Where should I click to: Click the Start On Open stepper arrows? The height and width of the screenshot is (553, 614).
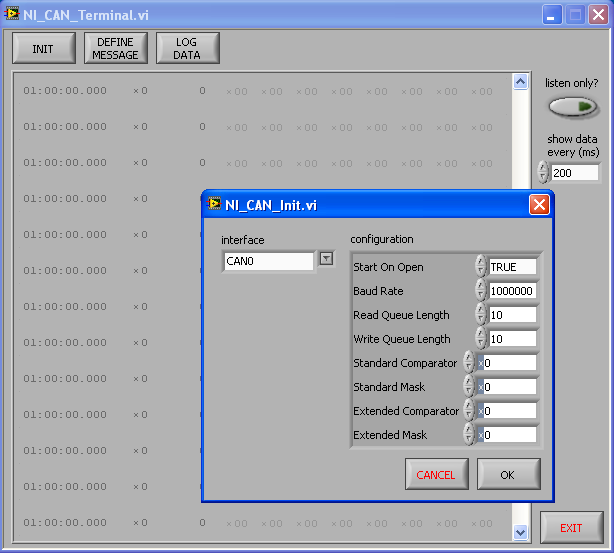pos(481,266)
